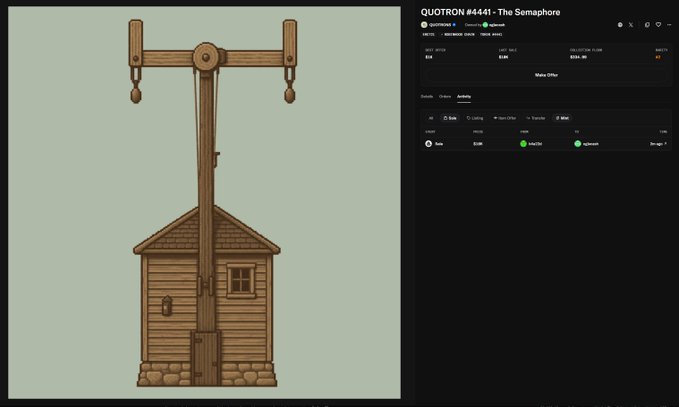Open the website globe icon

click(x=620, y=25)
